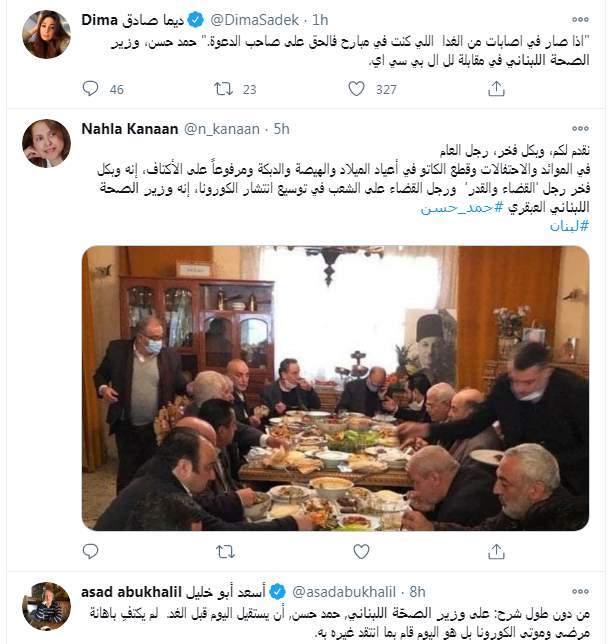The width and height of the screenshot is (611, 644).
Task: Open more options on asad abukhalil's tweet
Action: tap(580, 591)
